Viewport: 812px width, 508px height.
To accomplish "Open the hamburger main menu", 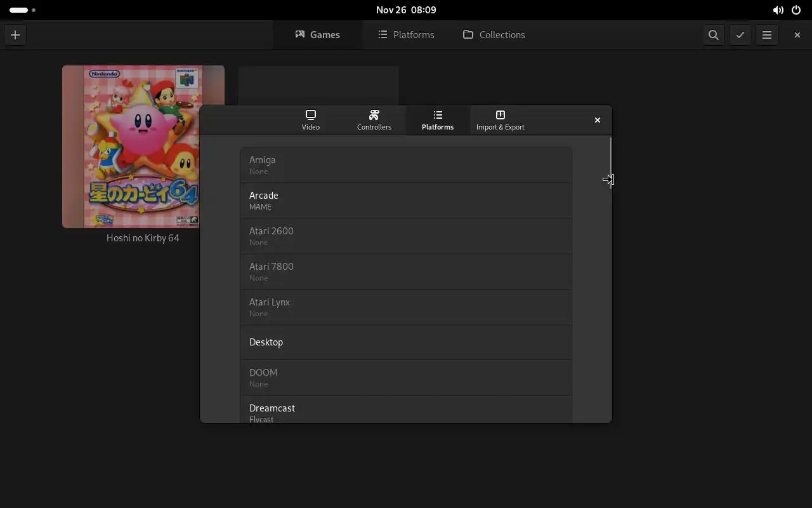I will click(x=767, y=35).
